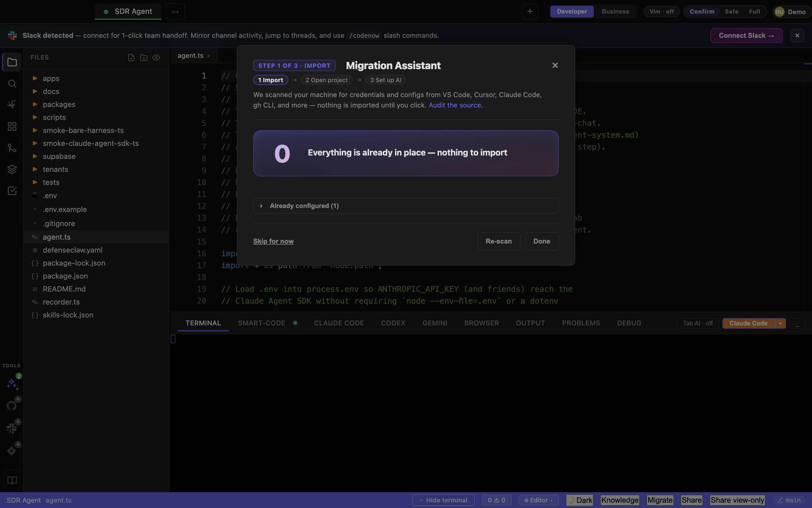Open the Search sidebar icon
Image resolution: width=812 pixels, height=508 pixels.
12,83
